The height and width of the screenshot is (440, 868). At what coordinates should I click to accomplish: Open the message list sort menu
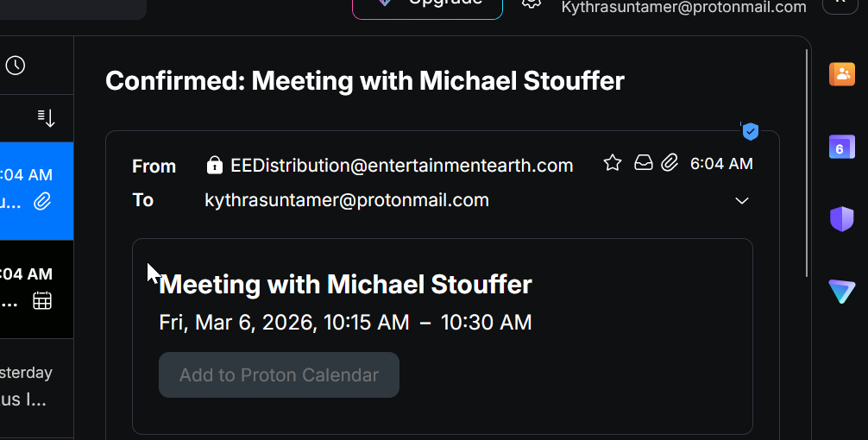46,117
